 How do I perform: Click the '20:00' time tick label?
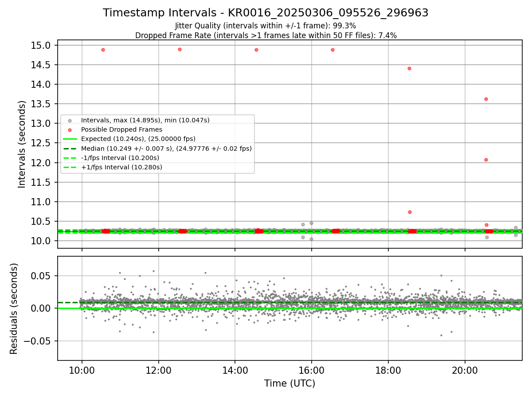(x=465, y=370)
